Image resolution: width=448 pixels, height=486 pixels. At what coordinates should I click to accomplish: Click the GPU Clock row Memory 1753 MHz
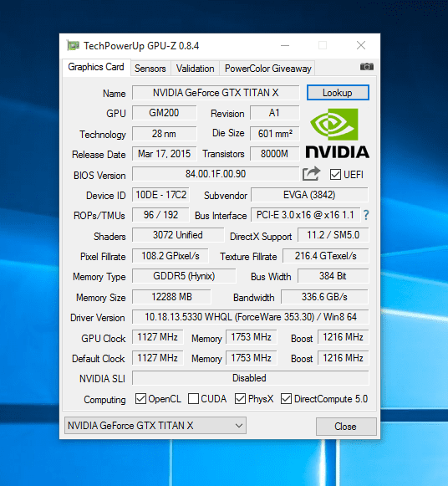(251, 337)
